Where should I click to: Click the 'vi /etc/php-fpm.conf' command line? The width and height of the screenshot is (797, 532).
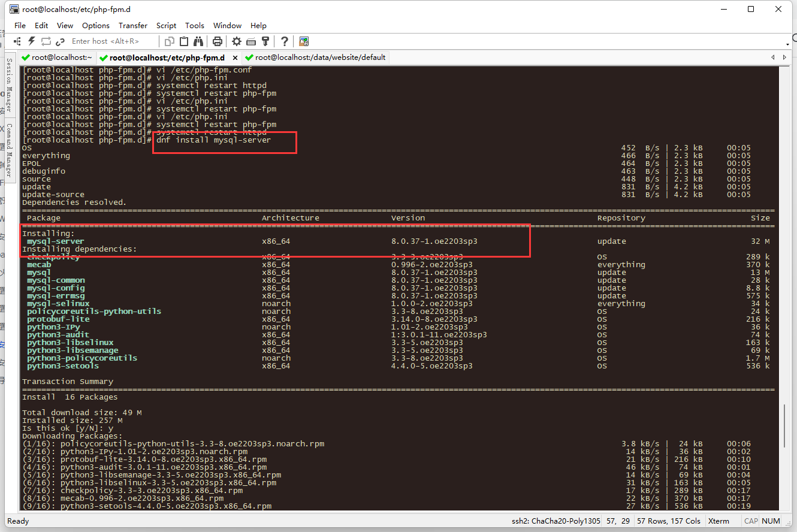click(204, 70)
